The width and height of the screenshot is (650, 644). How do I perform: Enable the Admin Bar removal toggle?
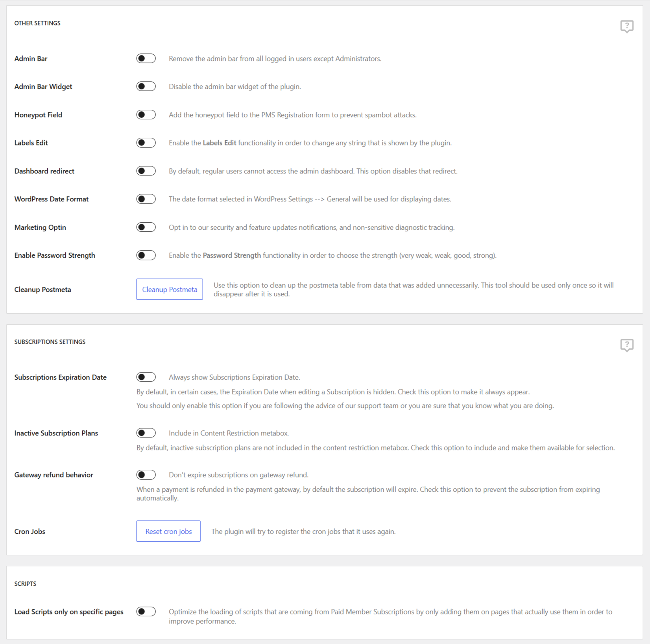click(146, 58)
